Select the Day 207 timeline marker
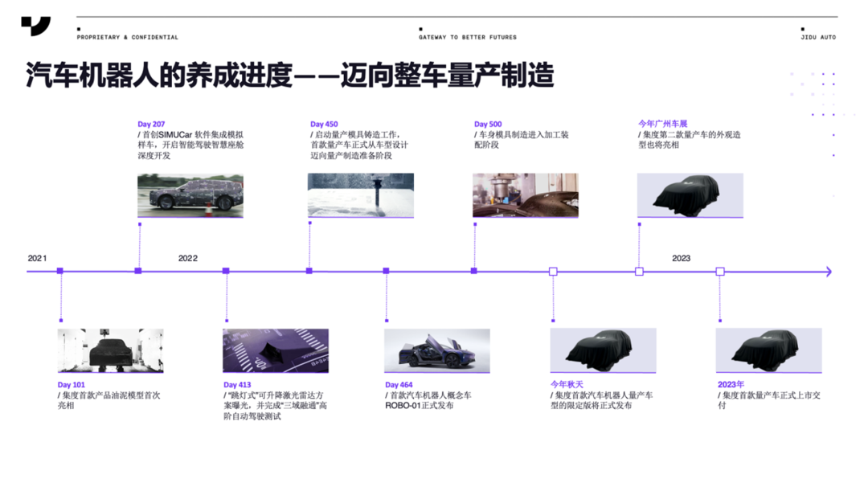The width and height of the screenshot is (868, 487). coord(138,271)
